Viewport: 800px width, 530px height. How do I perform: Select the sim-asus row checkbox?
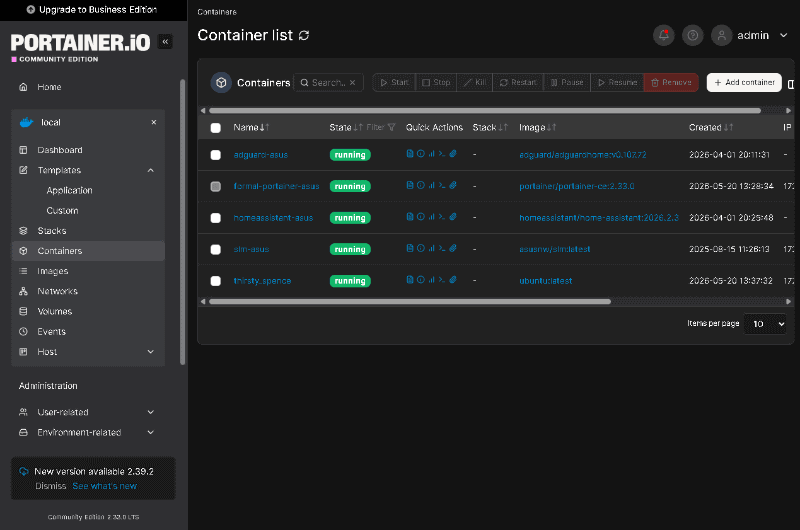click(x=216, y=249)
